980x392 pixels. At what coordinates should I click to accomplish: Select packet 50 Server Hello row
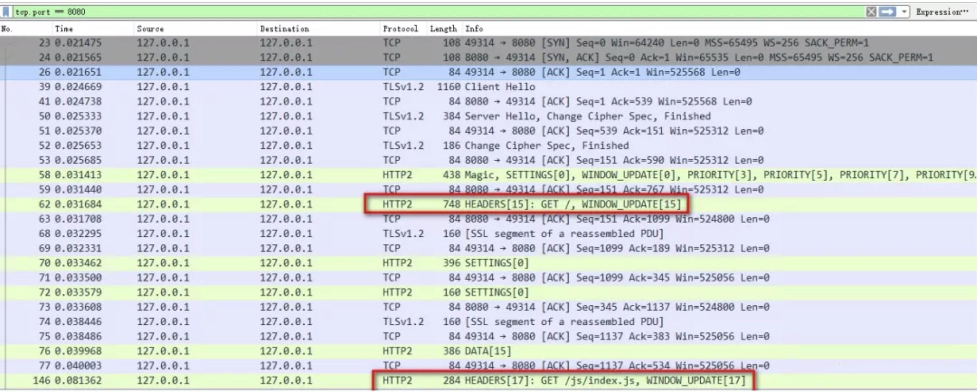click(489, 116)
